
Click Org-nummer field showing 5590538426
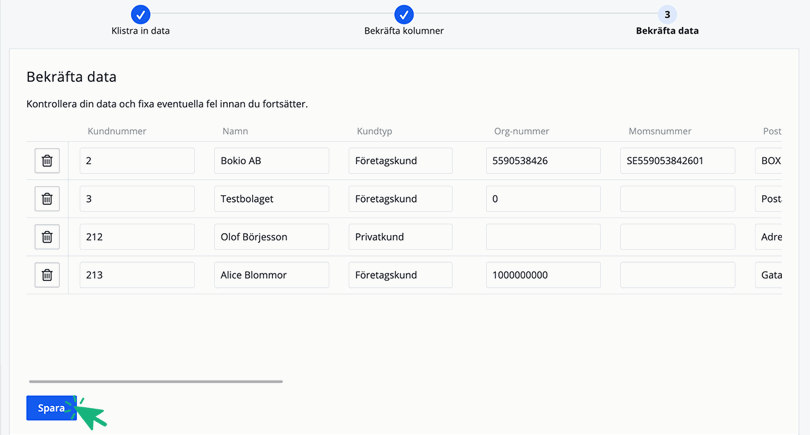pos(543,161)
